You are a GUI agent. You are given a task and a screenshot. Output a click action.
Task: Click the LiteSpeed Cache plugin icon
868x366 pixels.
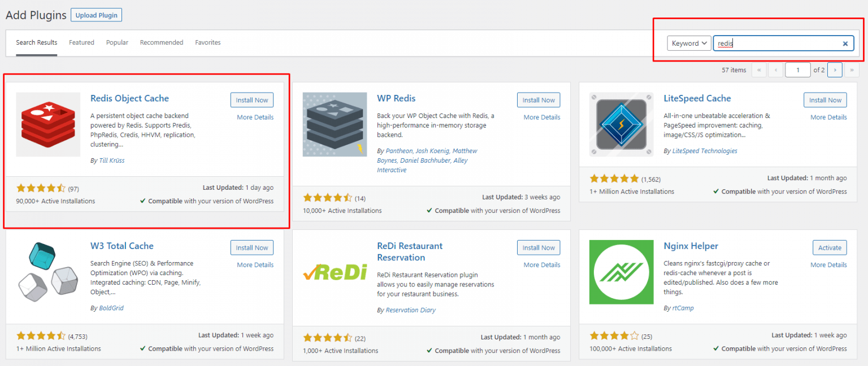pyautogui.click(x=621, y=124)
